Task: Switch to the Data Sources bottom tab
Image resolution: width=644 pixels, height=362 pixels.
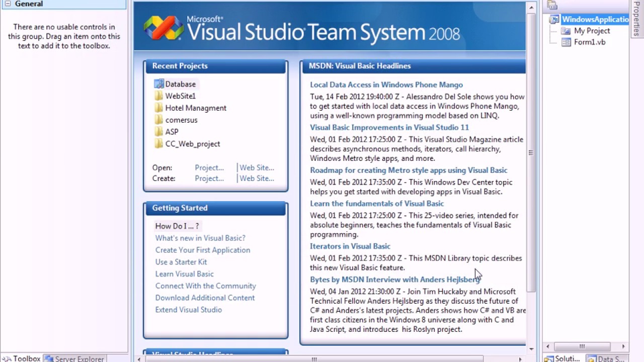Action: pos(606,358)
